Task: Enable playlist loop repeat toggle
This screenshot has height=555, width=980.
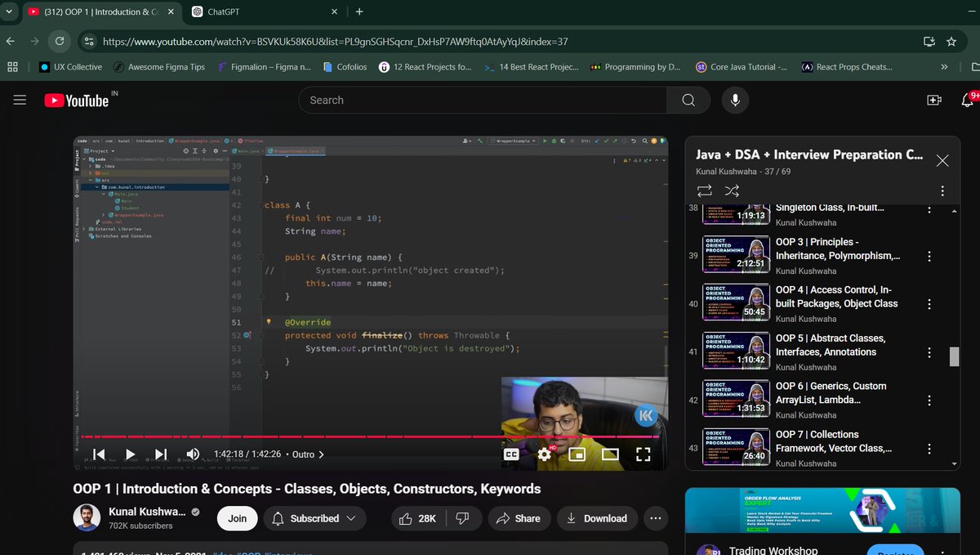Action: point(704,190)
